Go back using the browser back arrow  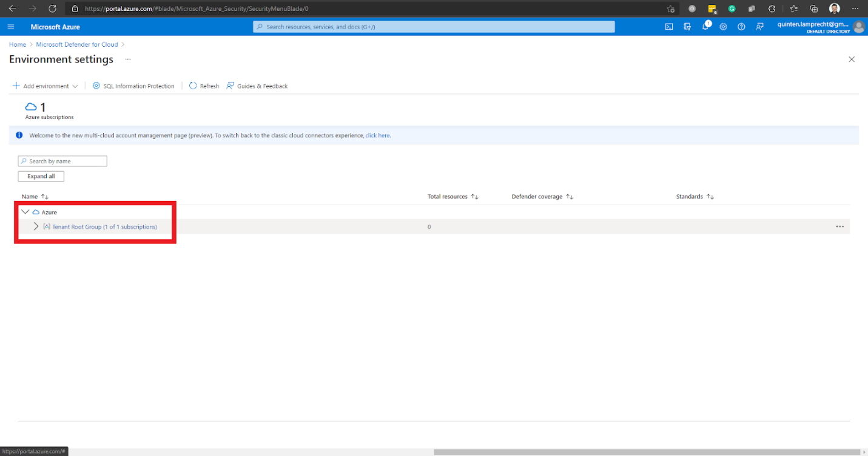tap(12, 9)
